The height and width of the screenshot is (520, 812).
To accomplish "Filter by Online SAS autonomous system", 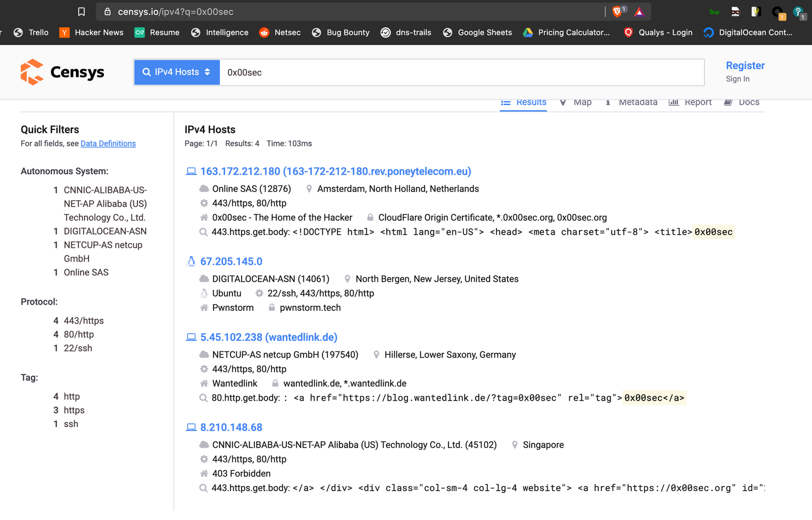I will click(x=86, y=272).
